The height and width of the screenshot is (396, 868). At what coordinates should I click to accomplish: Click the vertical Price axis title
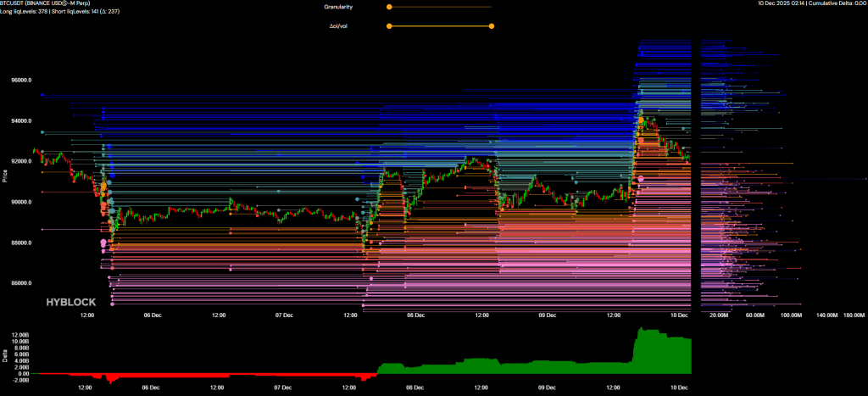click(x=5, y=176)
